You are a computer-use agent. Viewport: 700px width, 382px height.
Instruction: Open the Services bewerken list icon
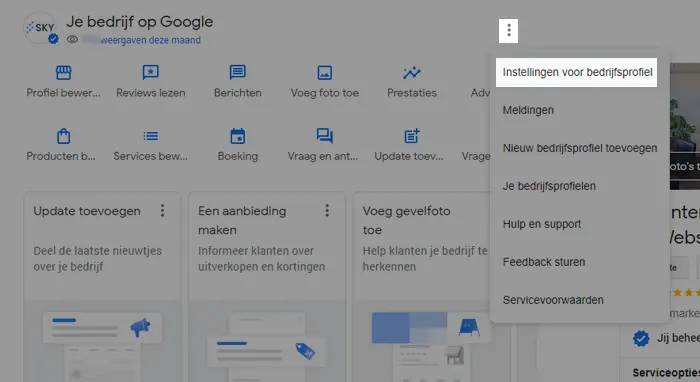(150, 136)
